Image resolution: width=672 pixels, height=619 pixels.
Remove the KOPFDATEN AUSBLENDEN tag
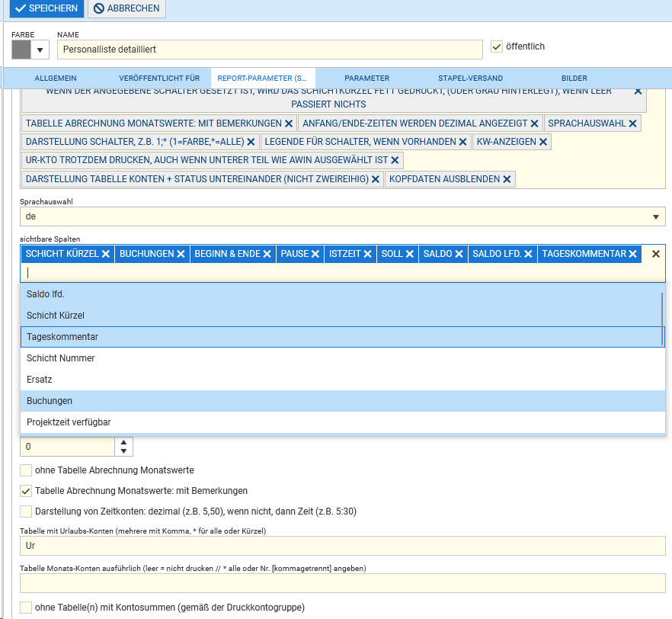tap(507, 179)
